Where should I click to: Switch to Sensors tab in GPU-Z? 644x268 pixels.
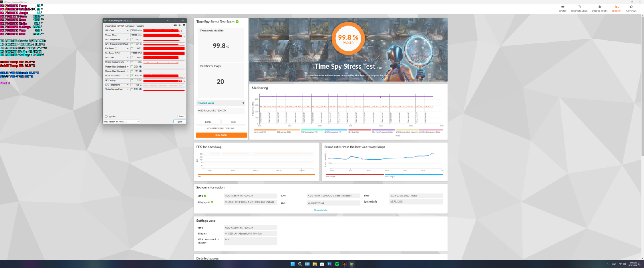(x=121, y=26)
